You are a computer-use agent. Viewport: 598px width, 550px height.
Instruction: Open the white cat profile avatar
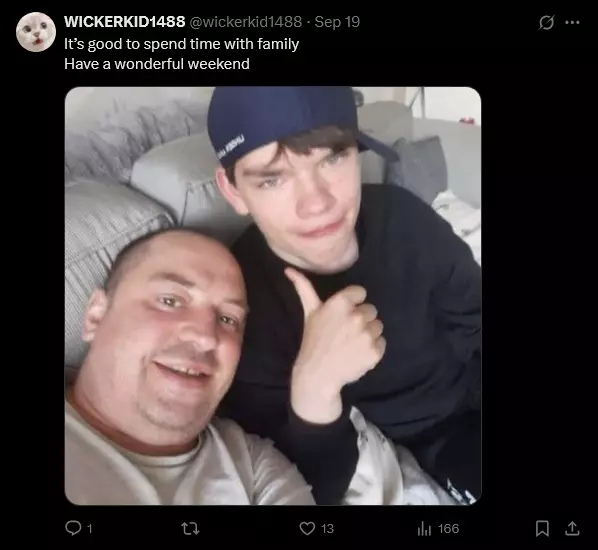pos(36,32)
